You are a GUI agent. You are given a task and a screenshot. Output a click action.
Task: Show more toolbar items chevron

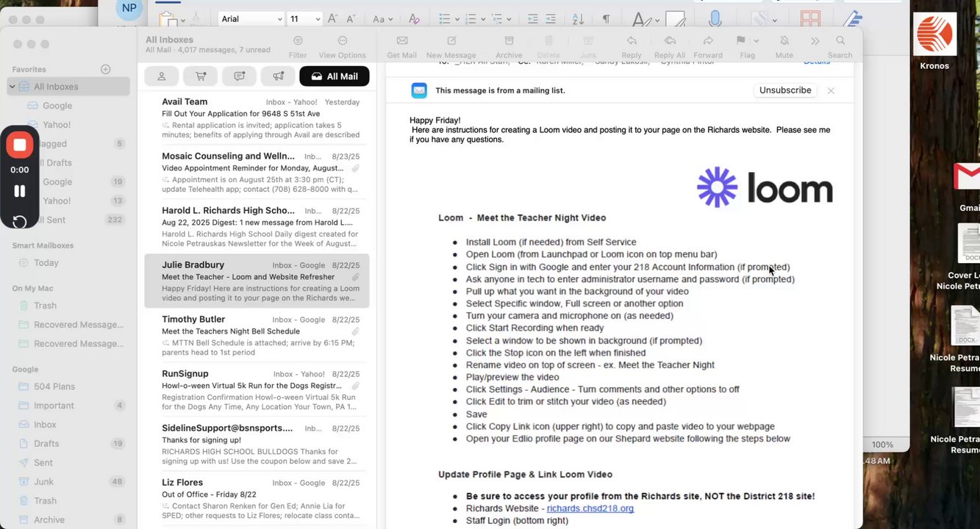(815, 41)
